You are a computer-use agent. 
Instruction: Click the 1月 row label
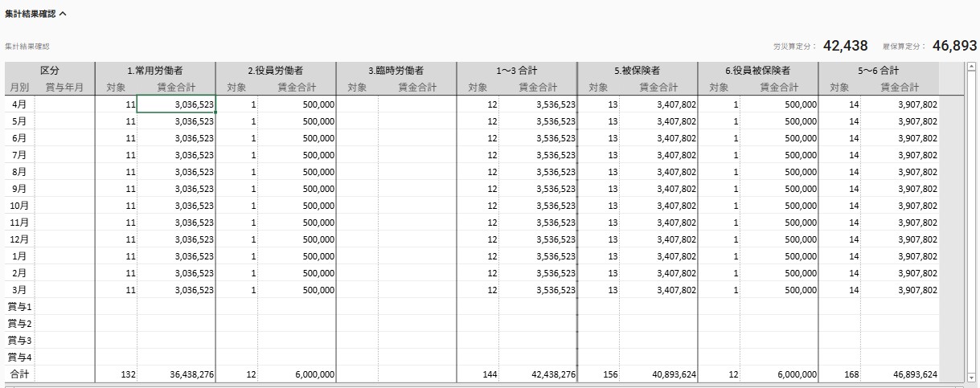19,256
